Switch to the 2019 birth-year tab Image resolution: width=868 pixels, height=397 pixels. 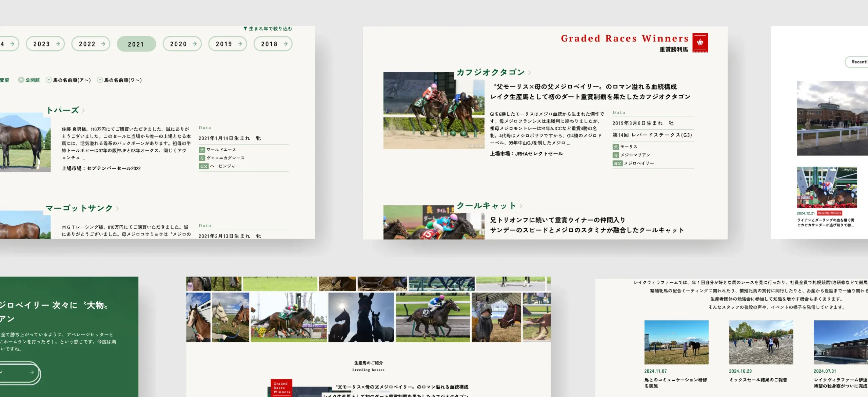228,44
